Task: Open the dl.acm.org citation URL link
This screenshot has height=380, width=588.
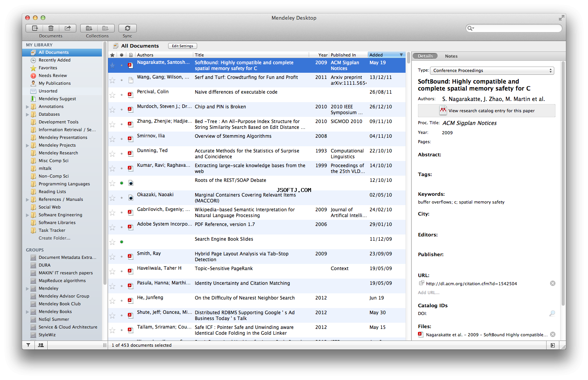Action: click(471, 284)
